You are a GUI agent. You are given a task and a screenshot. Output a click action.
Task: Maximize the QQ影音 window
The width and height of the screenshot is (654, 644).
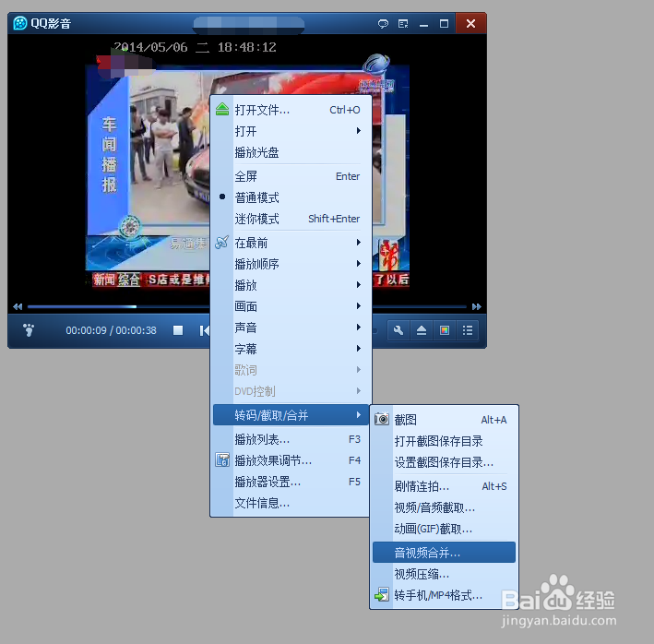(x=444, y=24)
